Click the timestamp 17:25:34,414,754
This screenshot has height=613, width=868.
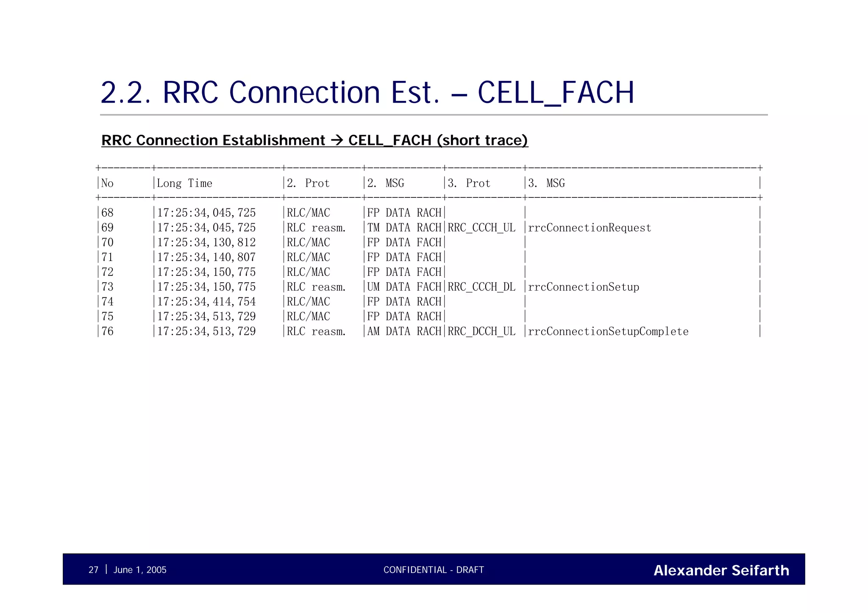[206, 302]
